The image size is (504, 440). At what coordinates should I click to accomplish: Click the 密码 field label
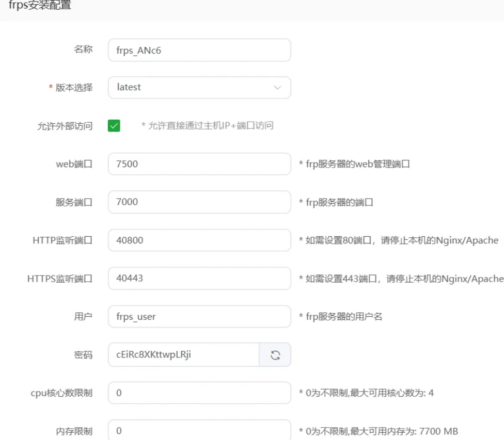(83, 355)
